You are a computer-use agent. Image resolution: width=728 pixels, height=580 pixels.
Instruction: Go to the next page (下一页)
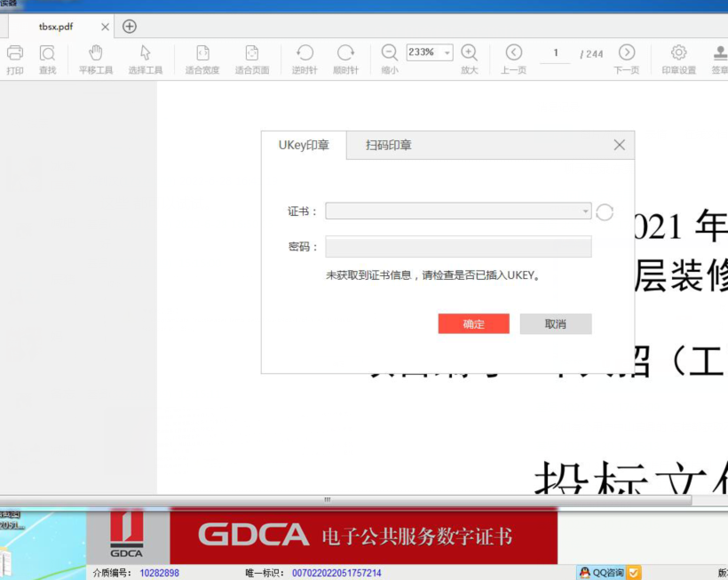click(x=627, y=53)
